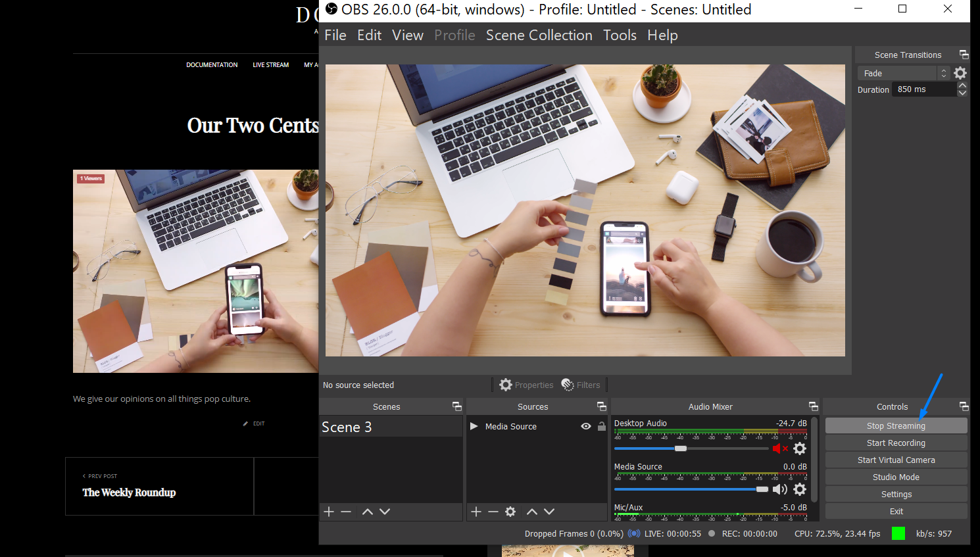Add a new scene with the plus icon
The width and height of the screenshot is (980, 557).
[330, 512]
